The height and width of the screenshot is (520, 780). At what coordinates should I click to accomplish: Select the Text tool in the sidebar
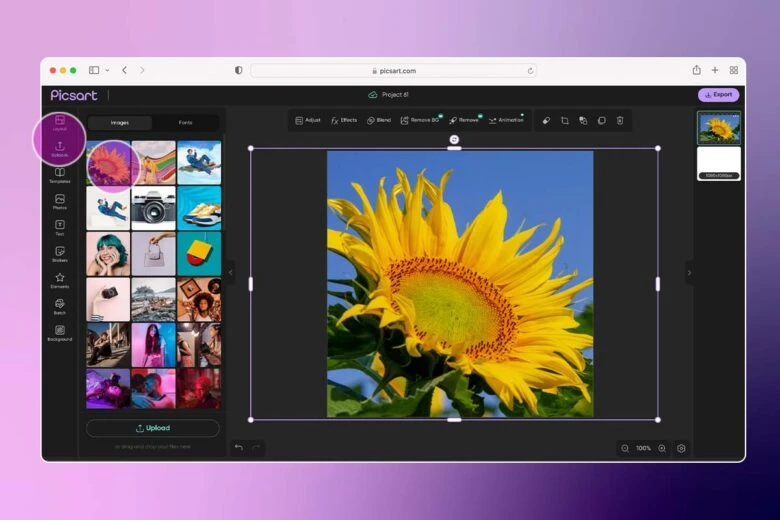(x=60, y=228)
